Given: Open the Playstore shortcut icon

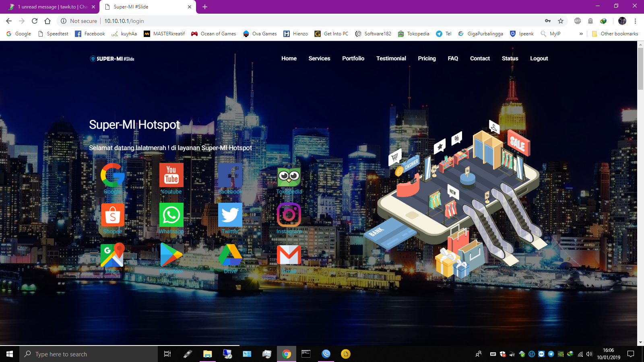Looking at the screenshot, I should (x=171, y=255).
